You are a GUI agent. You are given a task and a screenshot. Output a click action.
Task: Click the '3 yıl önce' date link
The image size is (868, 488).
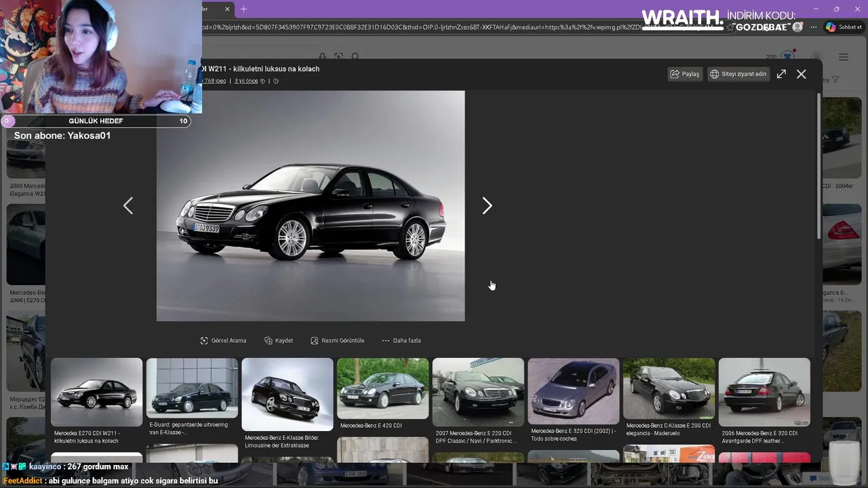click(x=246, y=81)
